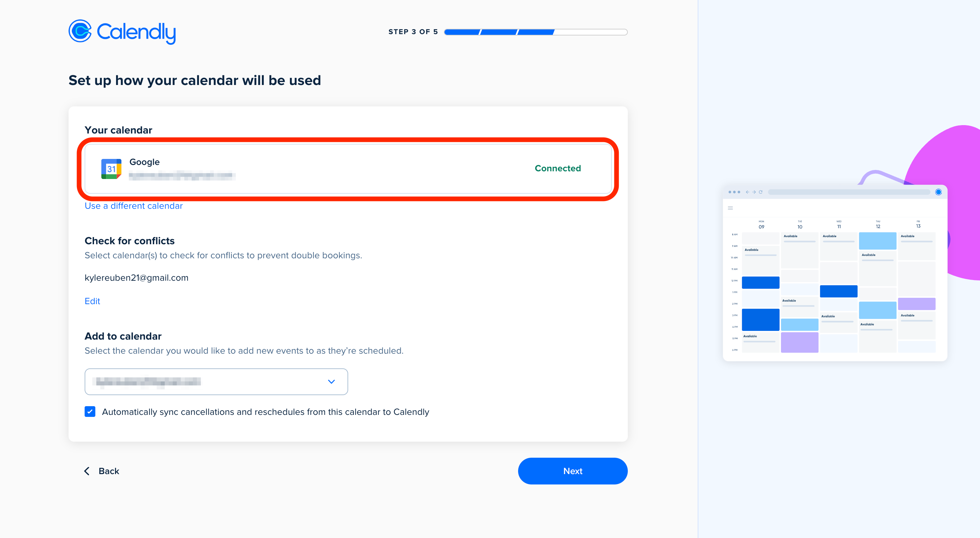Click the back arrow in the preview browser
This screenshot has width=980, height=538.
pyautogui.click(x=748, y=192)
